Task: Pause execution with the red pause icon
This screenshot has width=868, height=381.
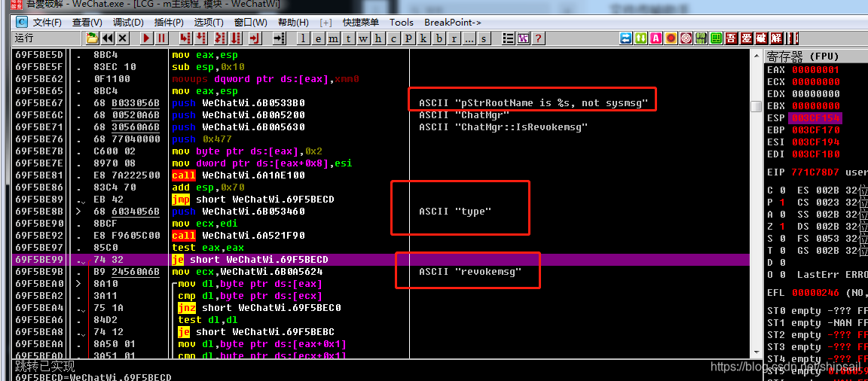Action: (x=161, y=38)
